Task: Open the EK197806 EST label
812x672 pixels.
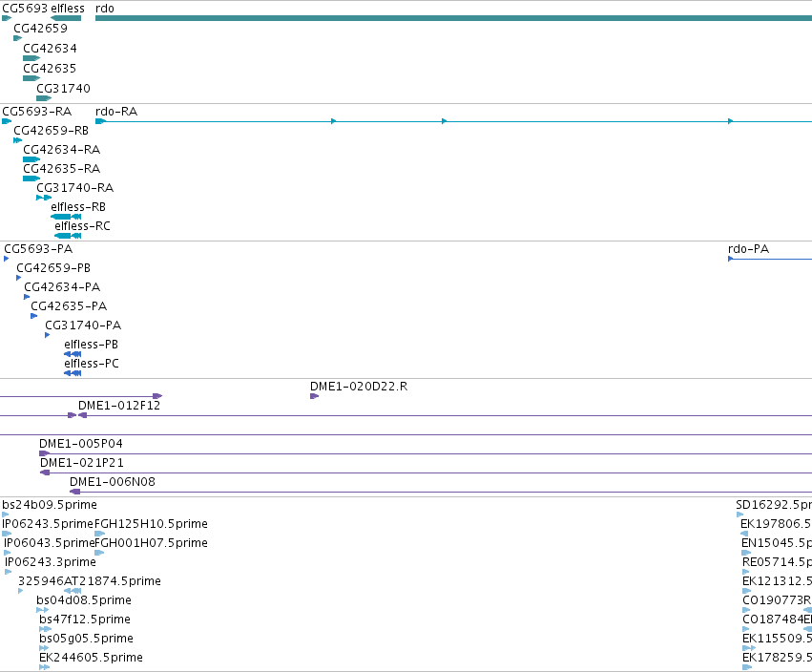Action: pos(777,524)
